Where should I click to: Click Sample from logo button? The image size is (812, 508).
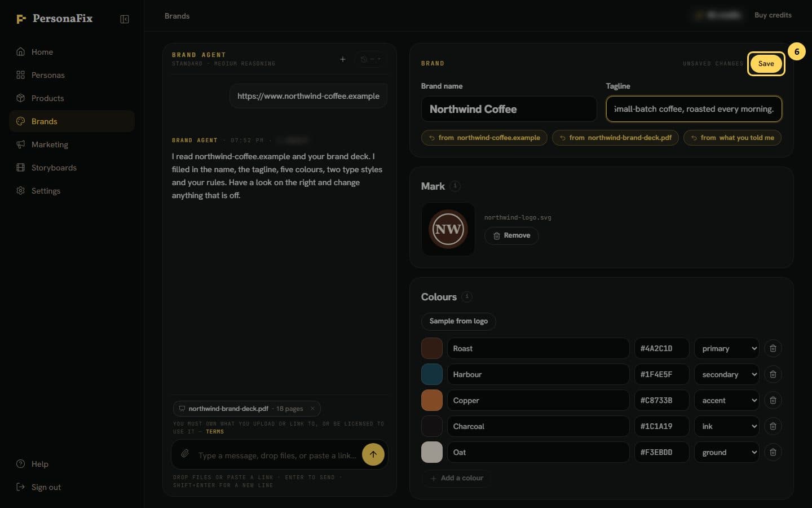pyautogui.click(x=458, y=321)
